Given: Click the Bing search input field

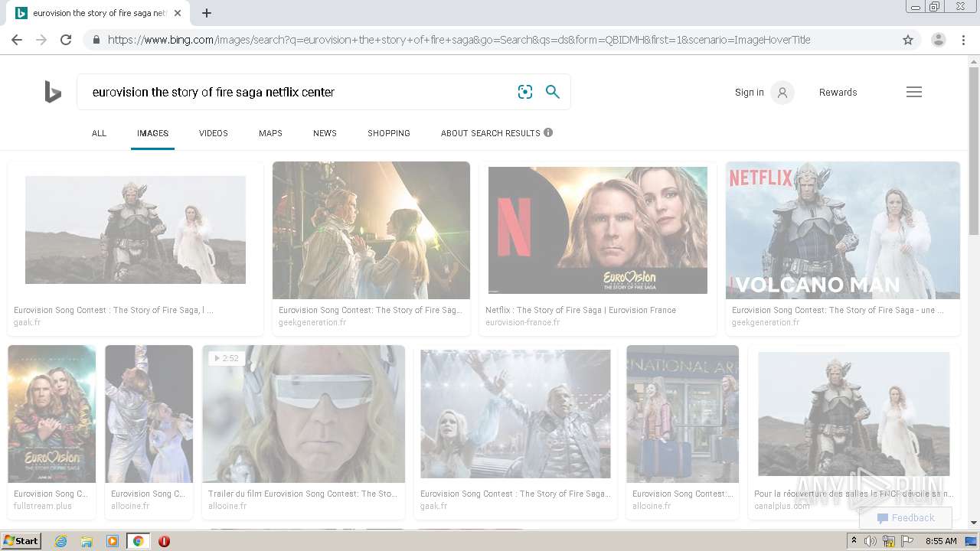Looking at the screenshot, I should pyautogui.click(x=299, y=92).
